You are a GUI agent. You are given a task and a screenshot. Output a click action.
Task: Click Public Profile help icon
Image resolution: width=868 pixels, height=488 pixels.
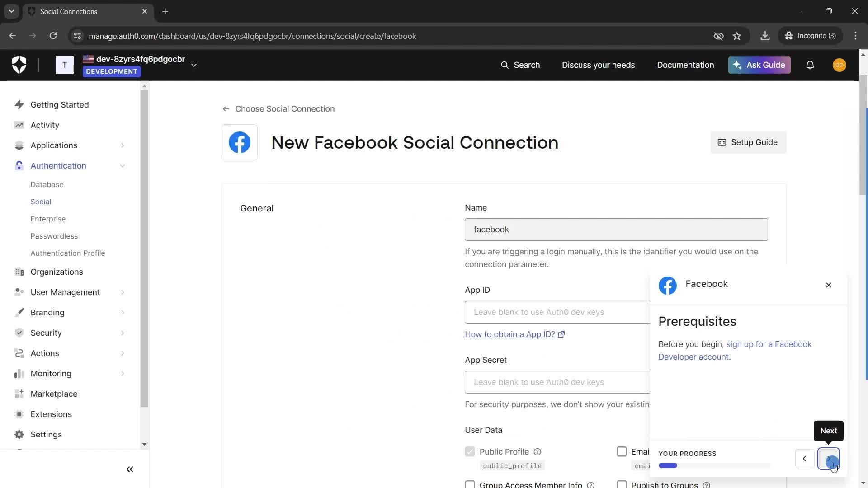(x=538, y=452)
